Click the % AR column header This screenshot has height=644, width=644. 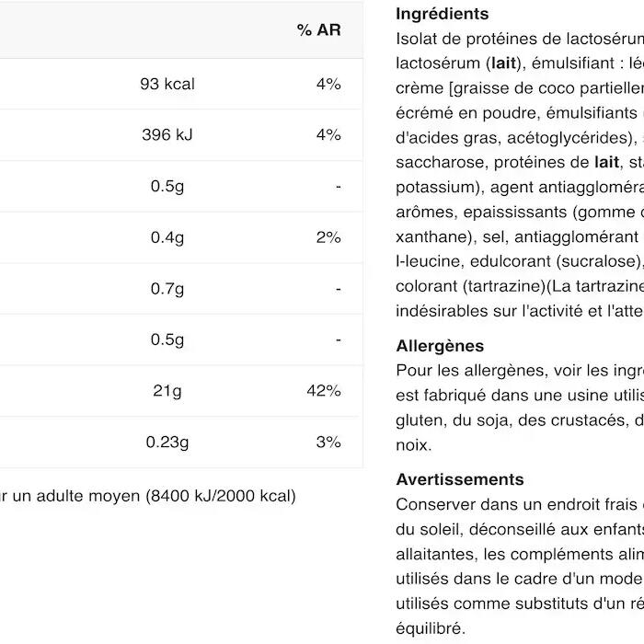(x=318, y=30)
